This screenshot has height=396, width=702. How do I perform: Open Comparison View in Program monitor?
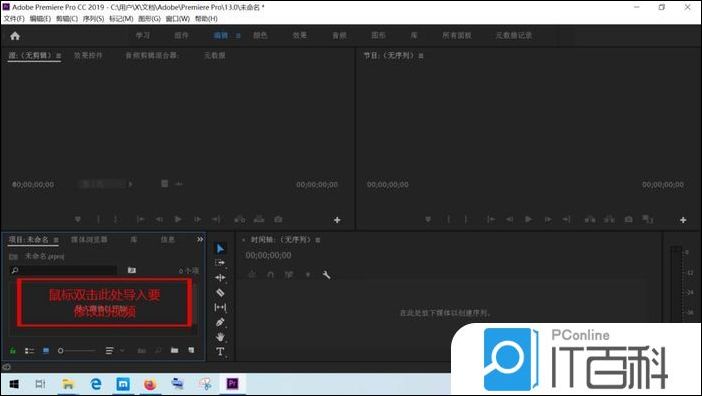pos(647,219)
